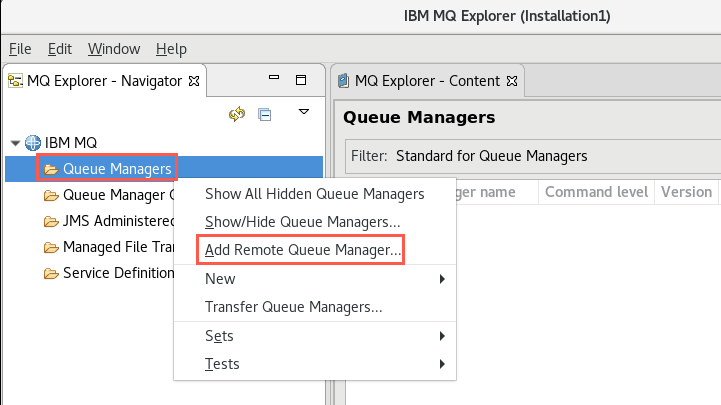This screenshot has height=405, width=721.
Task: Expand the New submenu
Action: [x=315, y=279]
